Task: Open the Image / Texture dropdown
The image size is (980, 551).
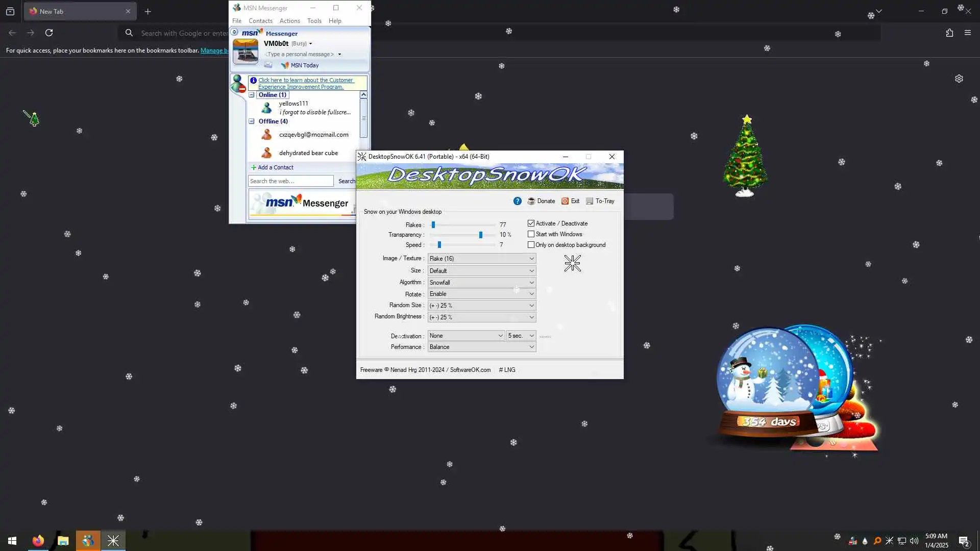Action: coord(481,259)
